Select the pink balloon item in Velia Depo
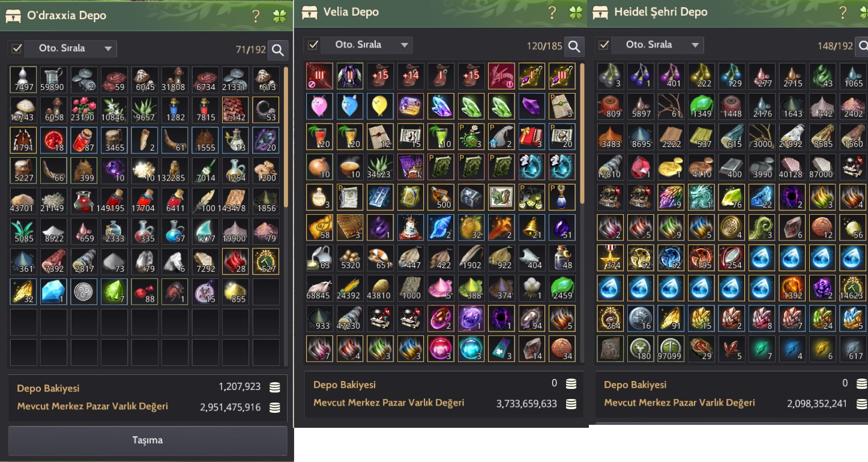 pyautogui.click(x=319, y=106)
